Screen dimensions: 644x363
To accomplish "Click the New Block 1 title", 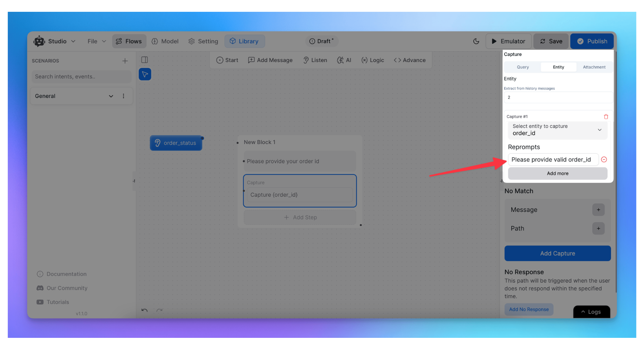I will pyautogui.click(x=260, y=142).
